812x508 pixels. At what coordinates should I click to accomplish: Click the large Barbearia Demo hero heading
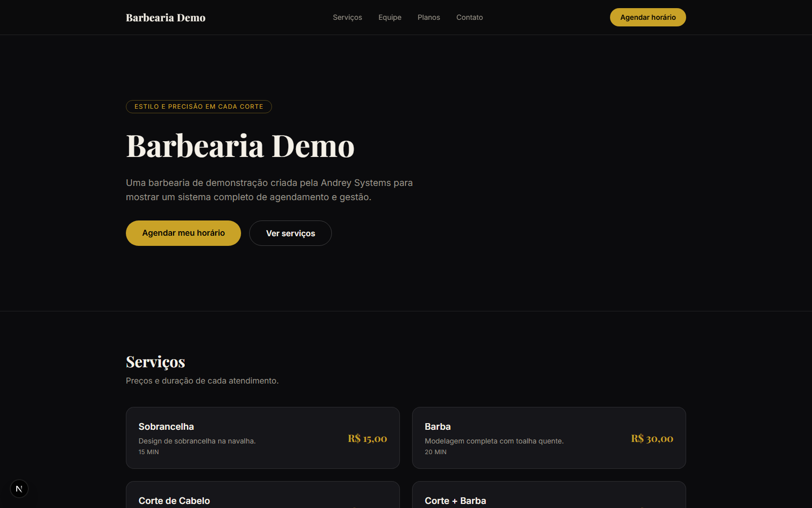click(x=240, y=146)
